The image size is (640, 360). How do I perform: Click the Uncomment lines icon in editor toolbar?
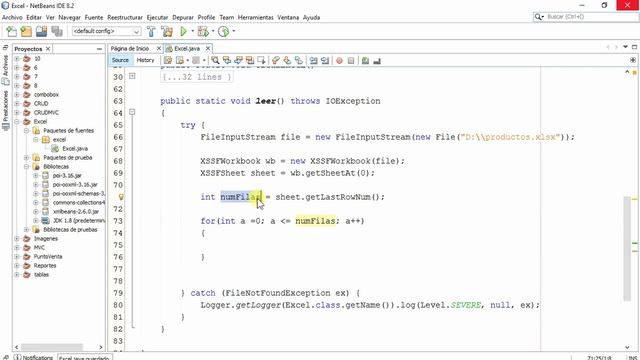click(x=377, y=60)
